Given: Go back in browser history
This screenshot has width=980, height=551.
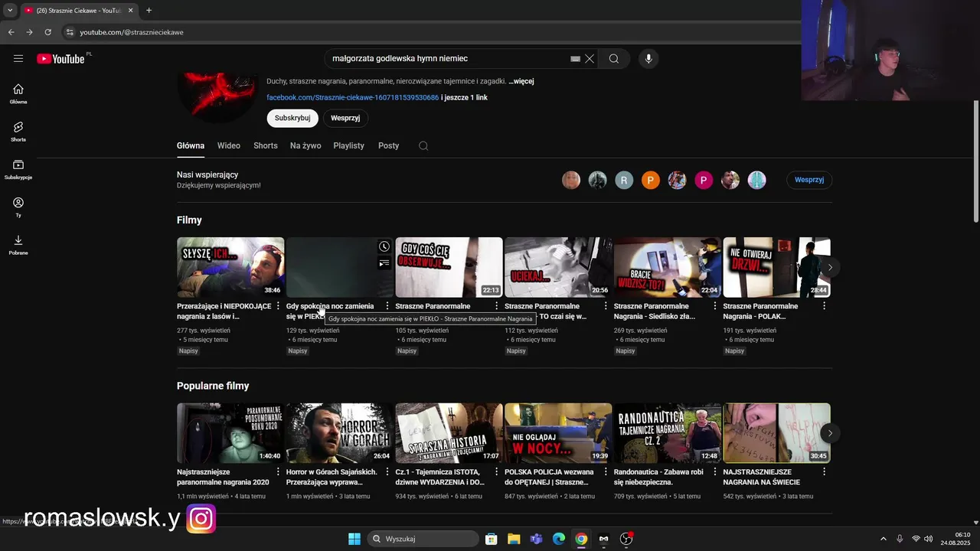Looking at the screenshot, I should pos(11,32).
